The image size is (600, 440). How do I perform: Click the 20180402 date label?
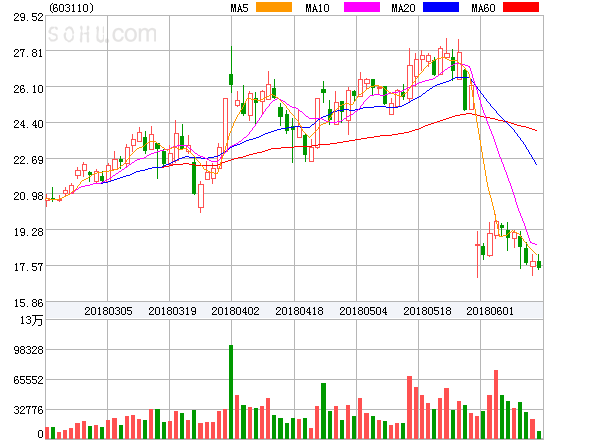tap(235, 311)
